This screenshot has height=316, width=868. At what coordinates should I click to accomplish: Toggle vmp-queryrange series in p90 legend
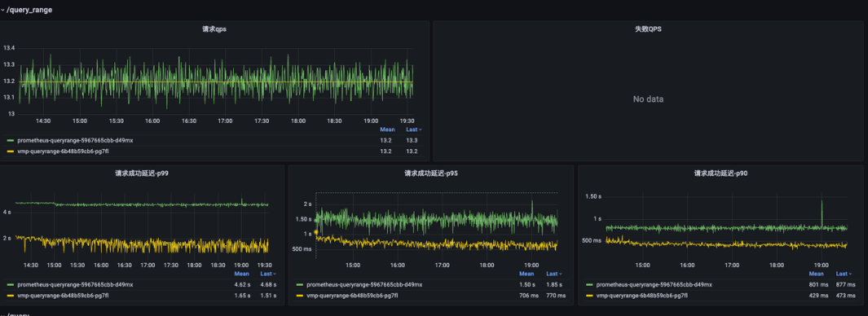tap(642, 296)
